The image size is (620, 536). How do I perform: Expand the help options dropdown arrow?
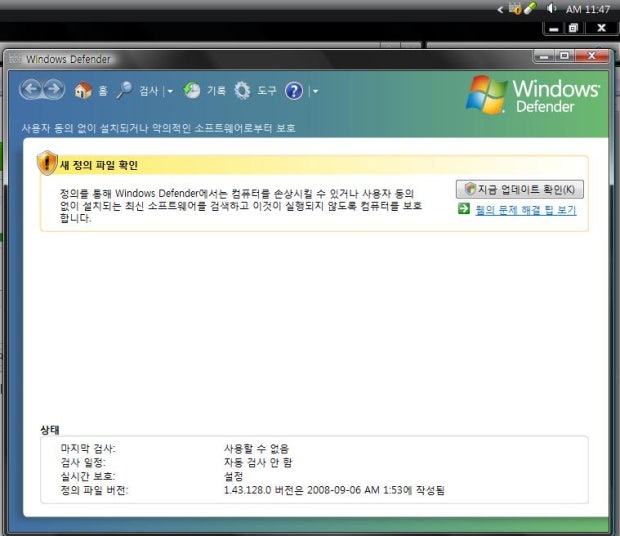pyautogui.click(x=315, y=91)
